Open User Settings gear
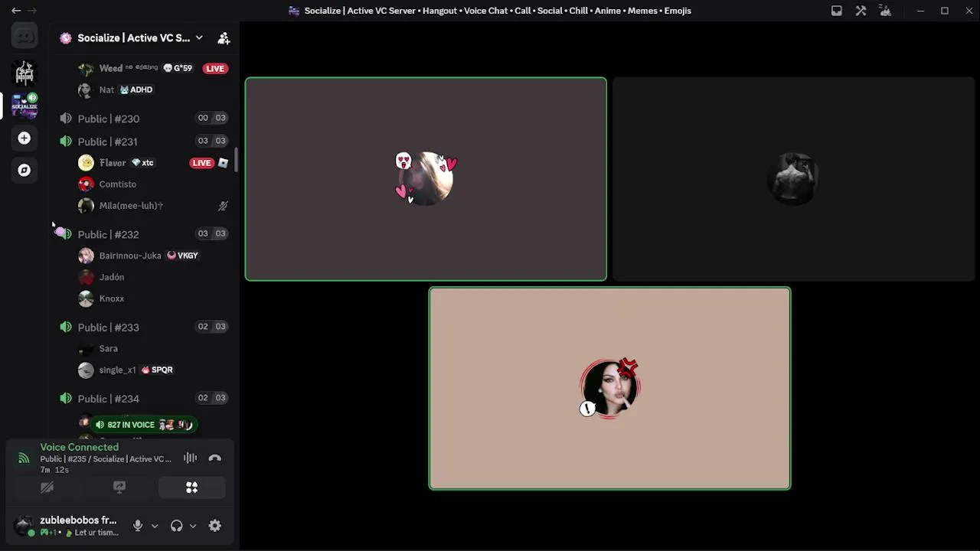The image size is (980, 551). coord(215,526)
